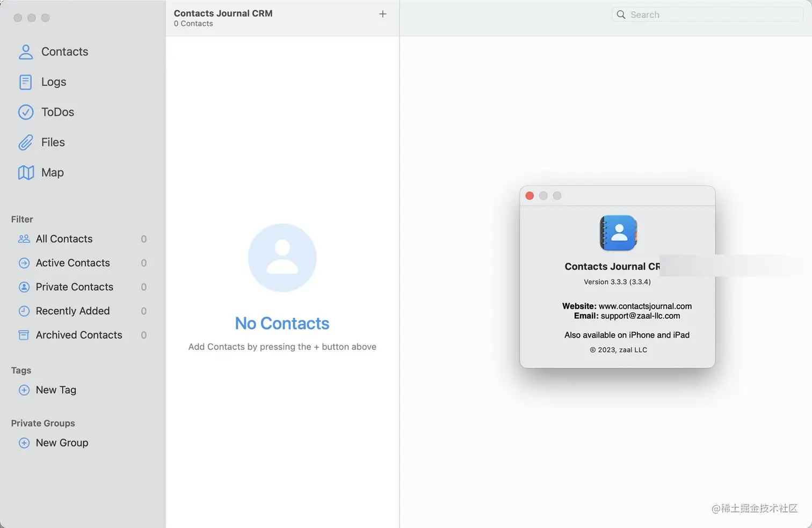Click the Files paperclip icon

pos(26,142)
